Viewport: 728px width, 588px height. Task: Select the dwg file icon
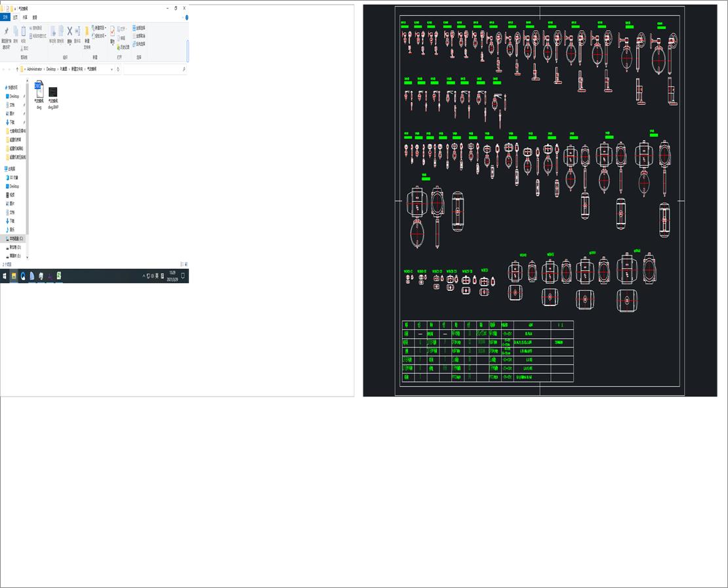coord(39,94)
